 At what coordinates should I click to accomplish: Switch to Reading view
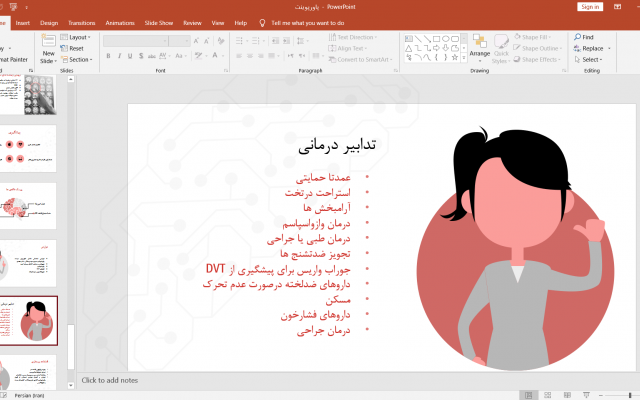click(x=567, y=395)
